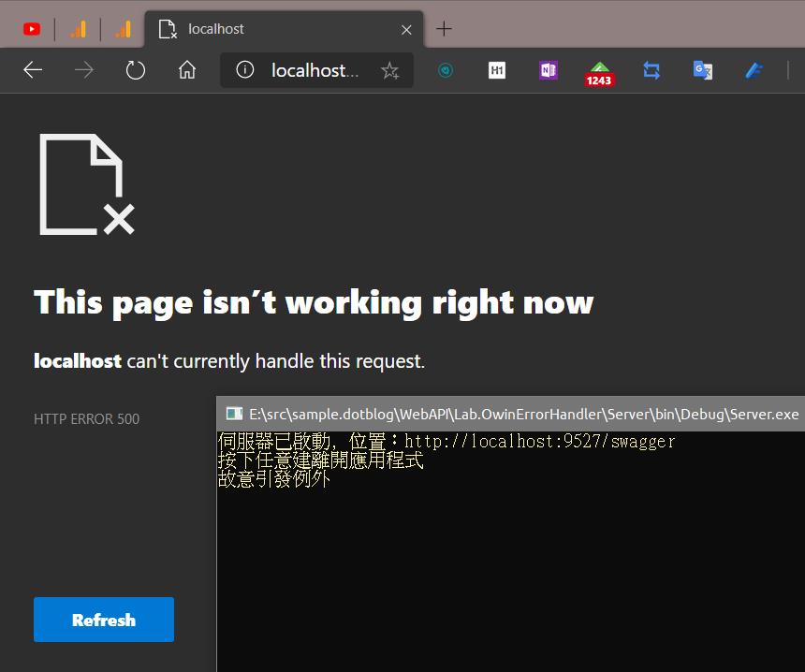This screenshot has height=672, width=805.
Task: Click the Refresh button on the error page
Action: (x=104, y=620)
